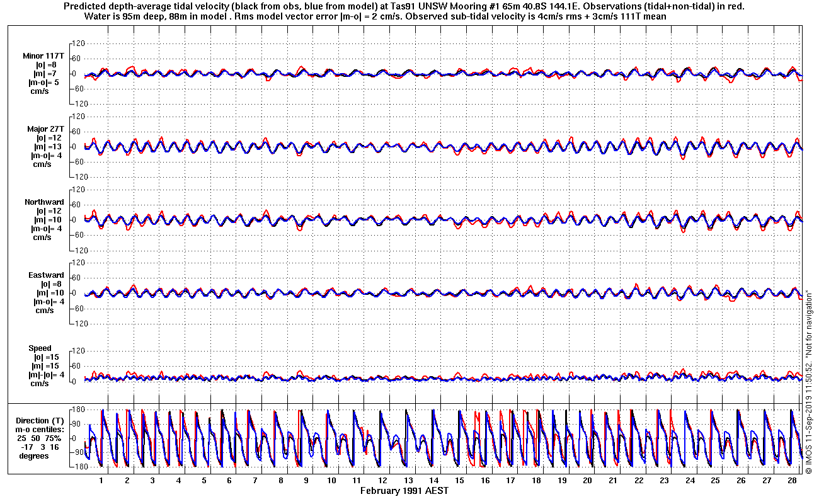Click the "120" tick in Speed panel
Screen dimensions: 819x504
tap(79, 351)
